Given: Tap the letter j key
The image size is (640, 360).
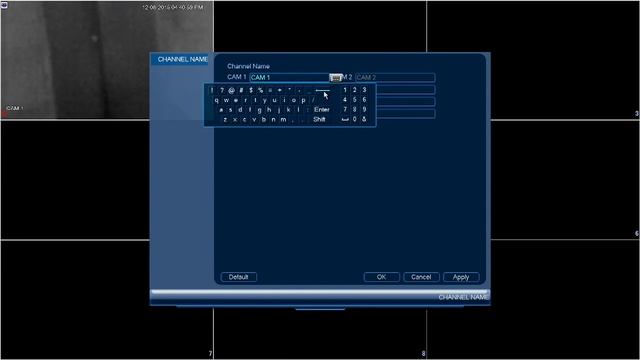Looking at the screenshot, I should [279, 110].
